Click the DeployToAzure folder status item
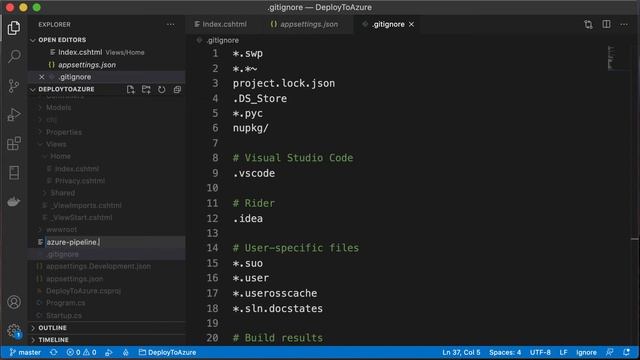 (167, 352)
